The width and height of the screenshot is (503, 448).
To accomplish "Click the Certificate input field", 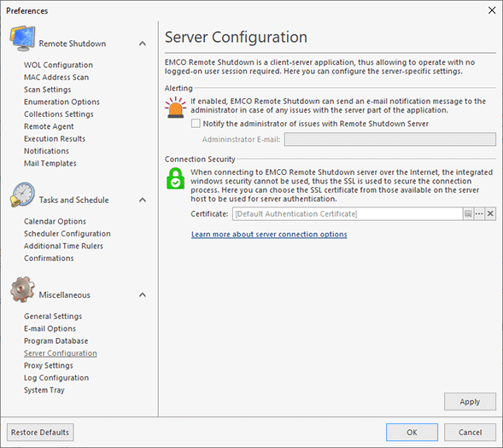I will [348, 213].
